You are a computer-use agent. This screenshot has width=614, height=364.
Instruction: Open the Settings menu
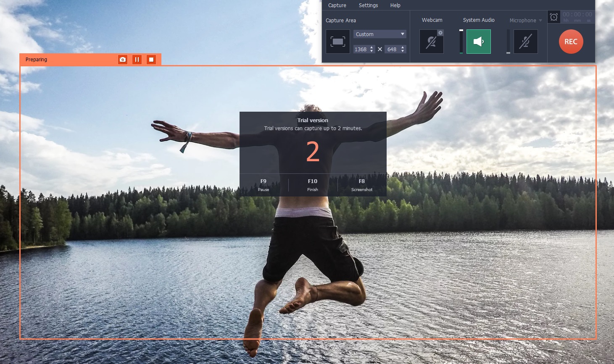coord(368,5)
